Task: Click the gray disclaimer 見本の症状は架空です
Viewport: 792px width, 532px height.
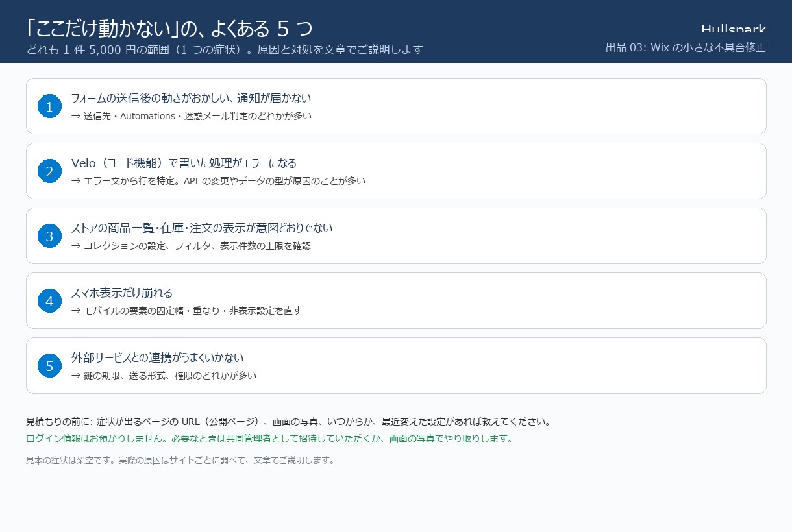Action: (180, 461)
